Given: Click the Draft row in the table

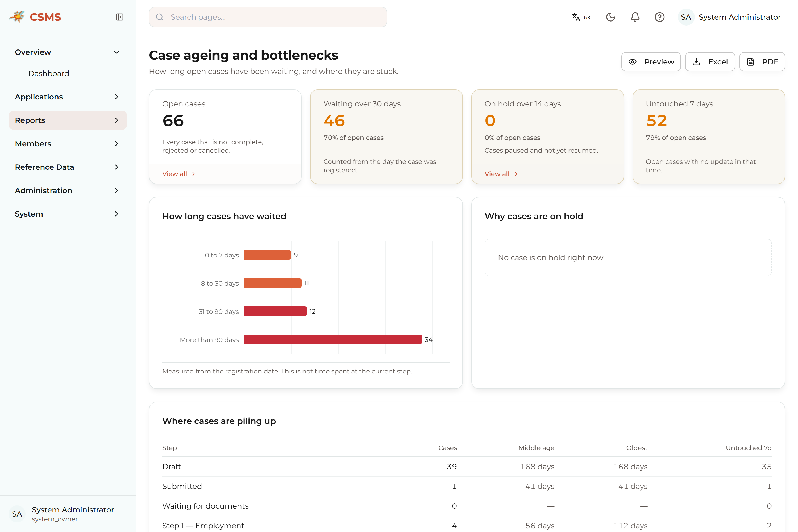Looking at the screenshot, I should (467, 467).
